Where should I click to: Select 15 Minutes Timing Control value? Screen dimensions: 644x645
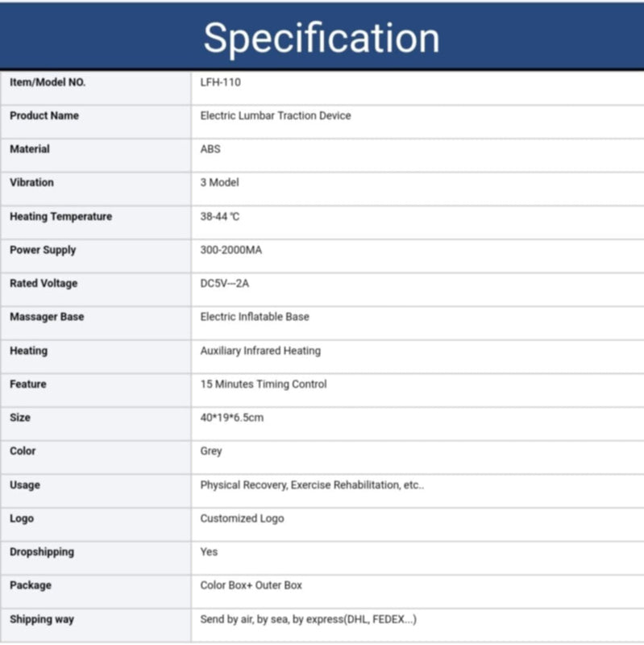point(264,385)
